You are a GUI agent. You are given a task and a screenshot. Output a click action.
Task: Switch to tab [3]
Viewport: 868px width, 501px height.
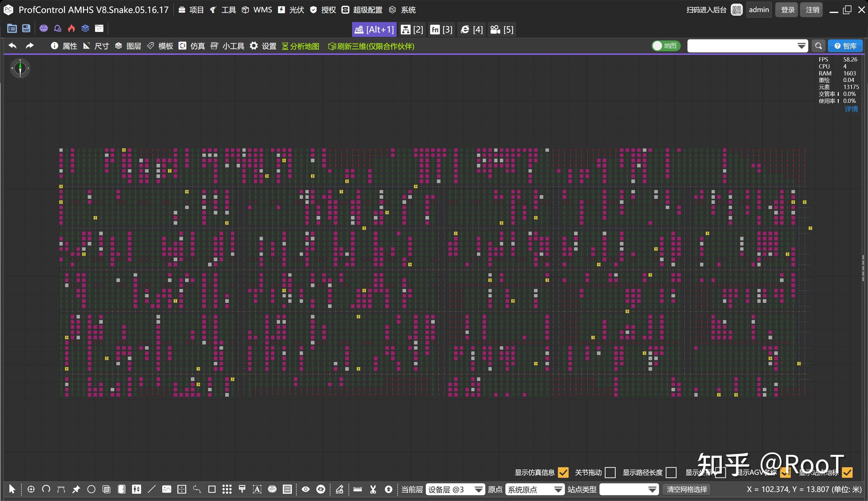tap(442, 30)
